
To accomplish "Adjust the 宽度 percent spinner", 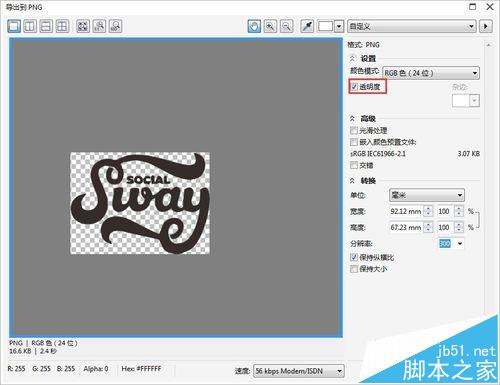I will 459,211.
